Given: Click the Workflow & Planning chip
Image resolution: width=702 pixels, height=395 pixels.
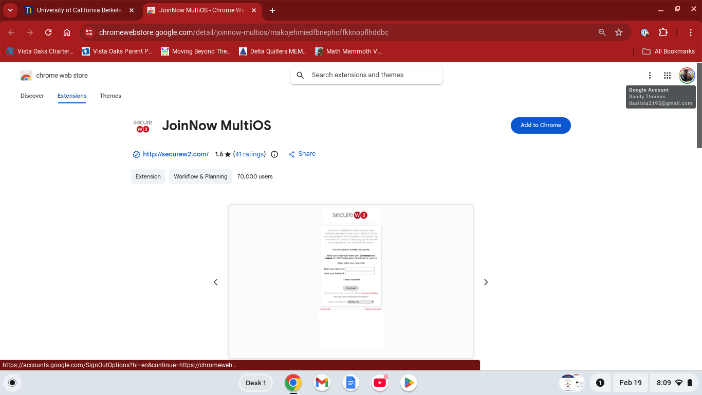Looking at the screenshot, I should [200, 176].
